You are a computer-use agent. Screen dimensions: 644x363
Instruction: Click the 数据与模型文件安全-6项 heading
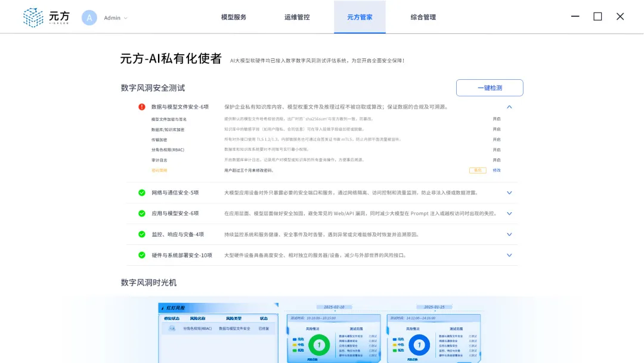pos(180,107)
